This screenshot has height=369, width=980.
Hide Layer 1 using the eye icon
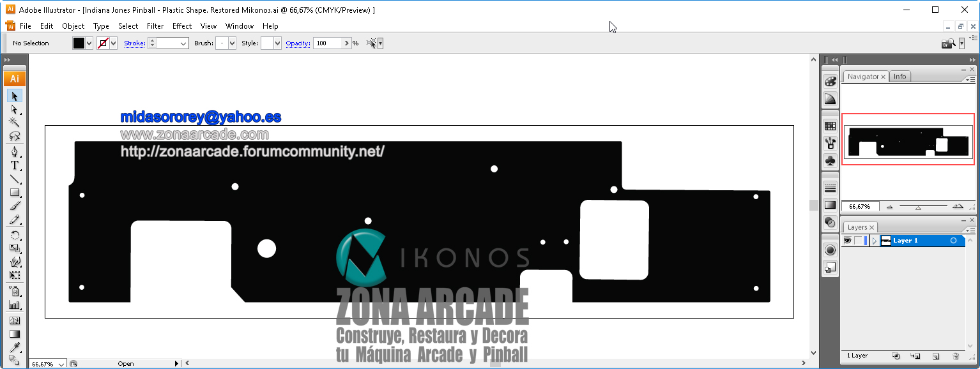848,241
